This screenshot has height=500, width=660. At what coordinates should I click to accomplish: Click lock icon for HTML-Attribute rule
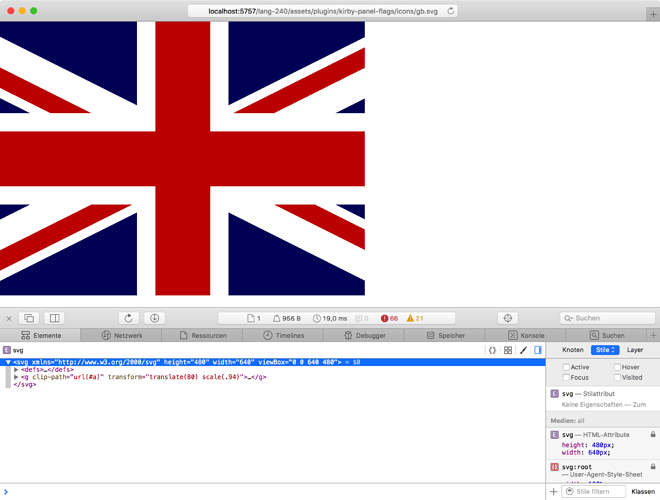(653, 434)
